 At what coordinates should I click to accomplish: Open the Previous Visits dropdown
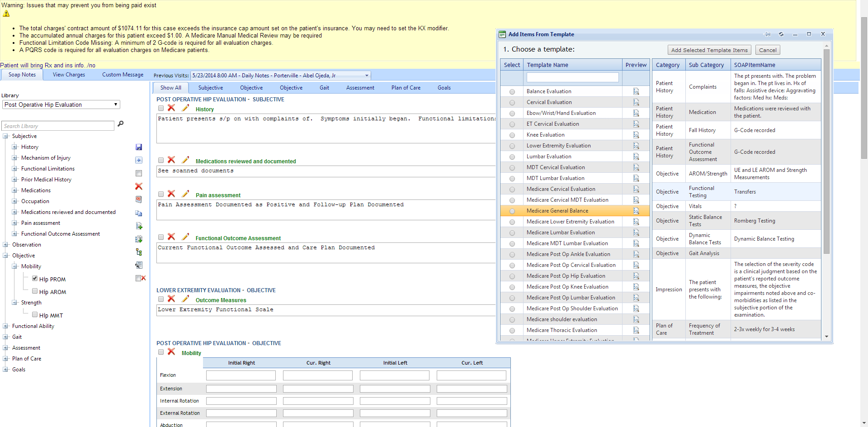coord(280,76)
